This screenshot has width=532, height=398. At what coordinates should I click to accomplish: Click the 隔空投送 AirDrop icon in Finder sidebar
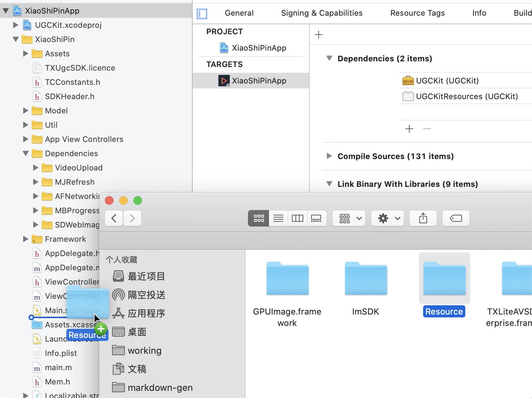tap(118, 295)
